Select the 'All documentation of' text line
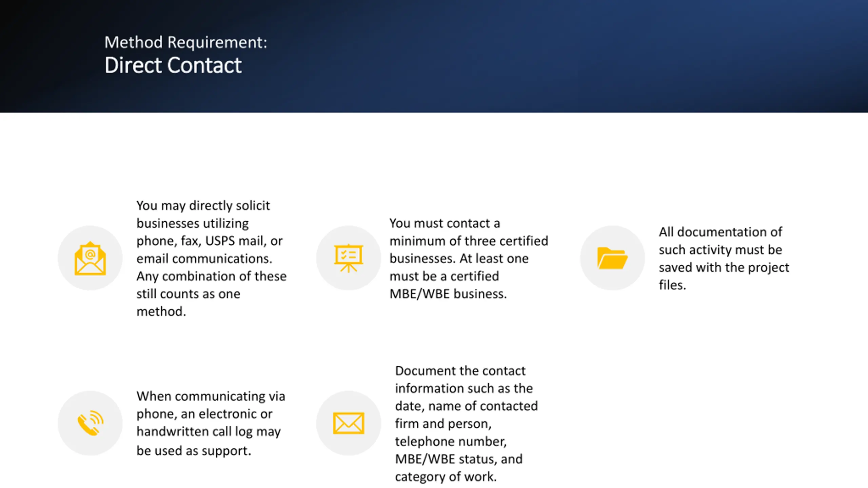The height and width of the screenshot is (488, 868). click(x=721, y=232)
